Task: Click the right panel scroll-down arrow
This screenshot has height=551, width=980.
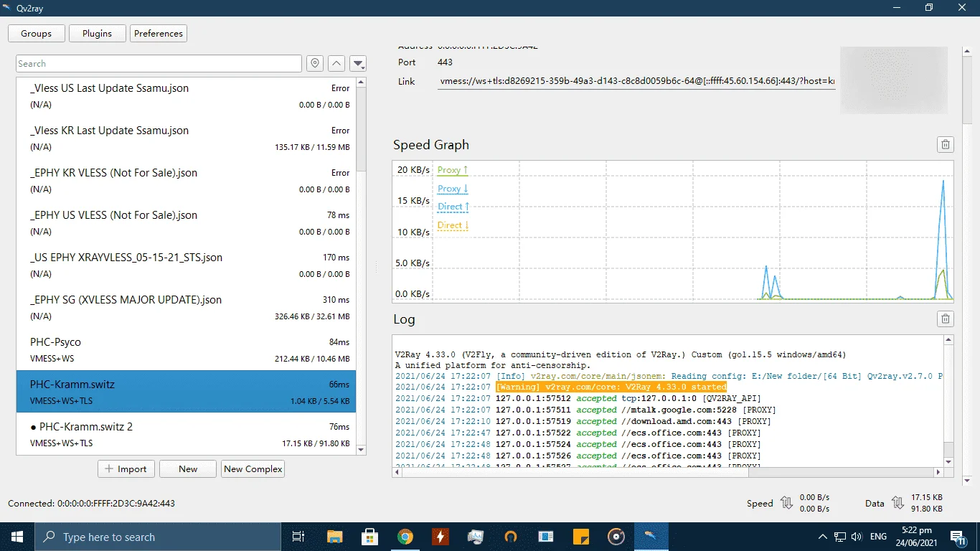Action: (967, 481)
